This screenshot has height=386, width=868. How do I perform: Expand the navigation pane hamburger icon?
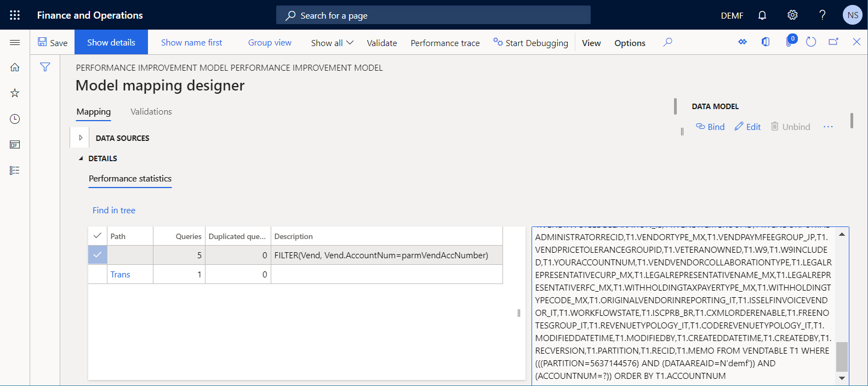[x=15, y=42]
